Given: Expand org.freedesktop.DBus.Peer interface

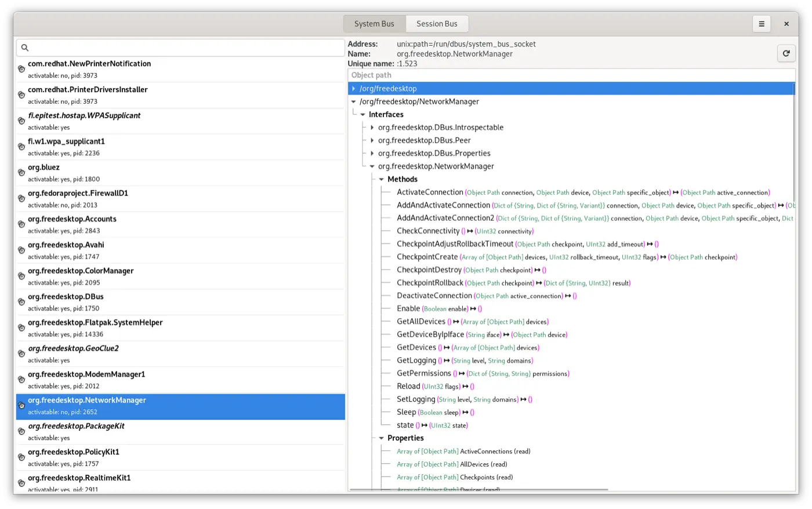Looking at the screenshot, I should point(372,140).
